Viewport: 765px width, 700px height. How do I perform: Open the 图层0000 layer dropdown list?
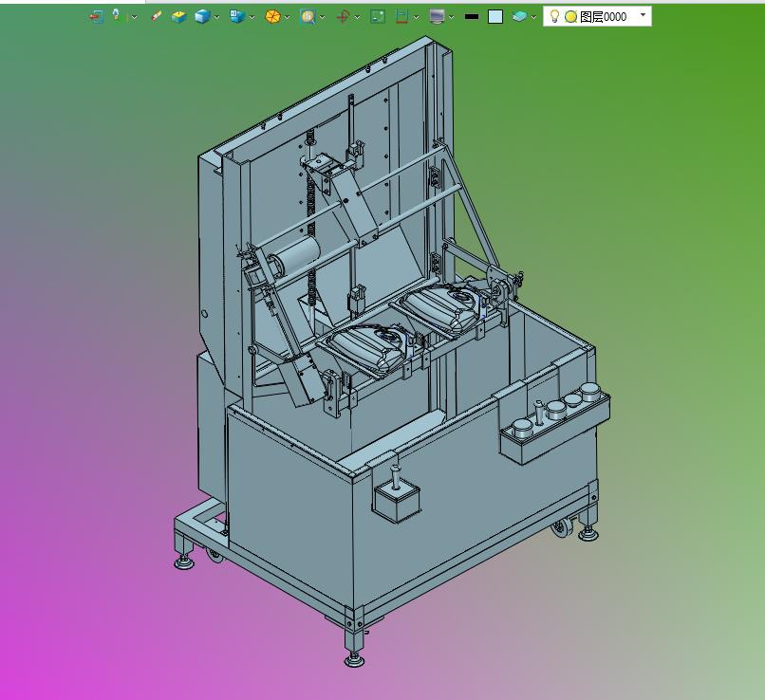coord(643,15)
